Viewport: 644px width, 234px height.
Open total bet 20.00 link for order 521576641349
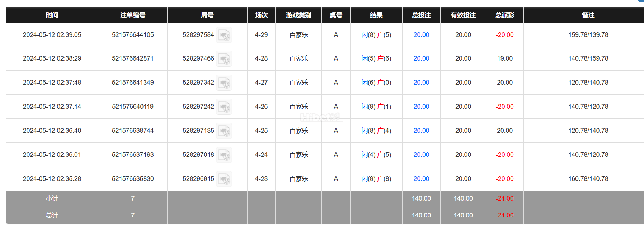[x=421, y=83]
